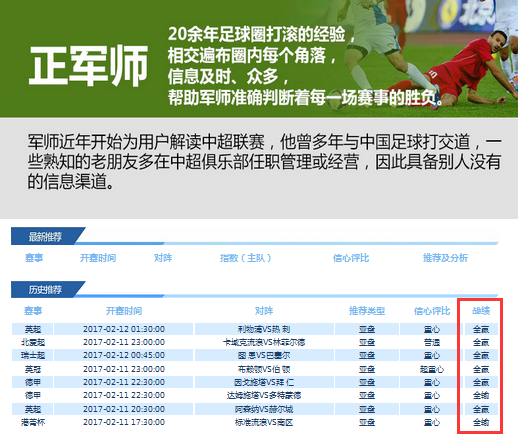Click the 正军师 banner title

click(x=89, y=66)
